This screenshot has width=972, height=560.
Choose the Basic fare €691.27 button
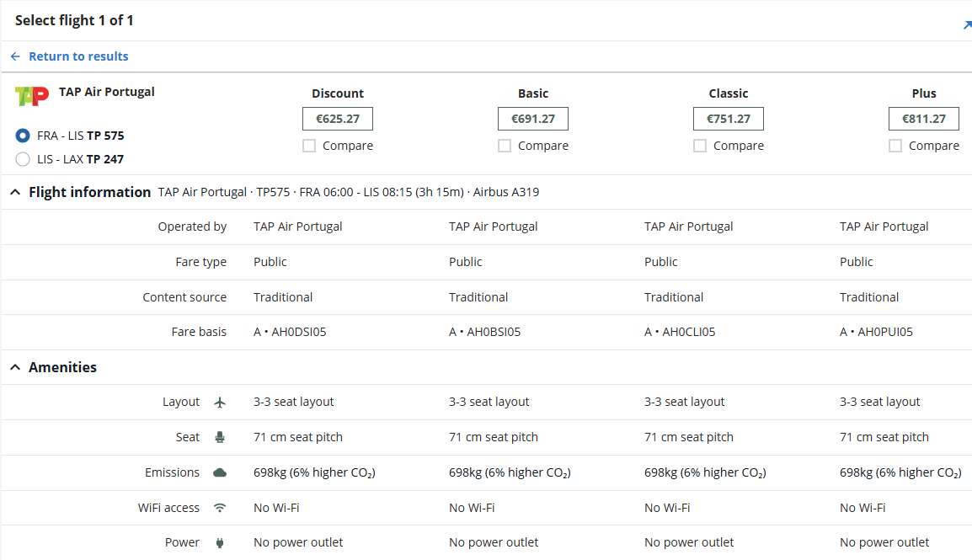[x=533, y=119]
